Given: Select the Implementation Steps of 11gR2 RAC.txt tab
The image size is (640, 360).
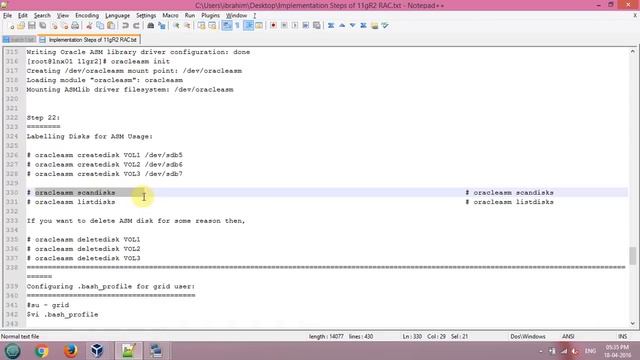Looking at the screenshot, I should coord(89,40).
